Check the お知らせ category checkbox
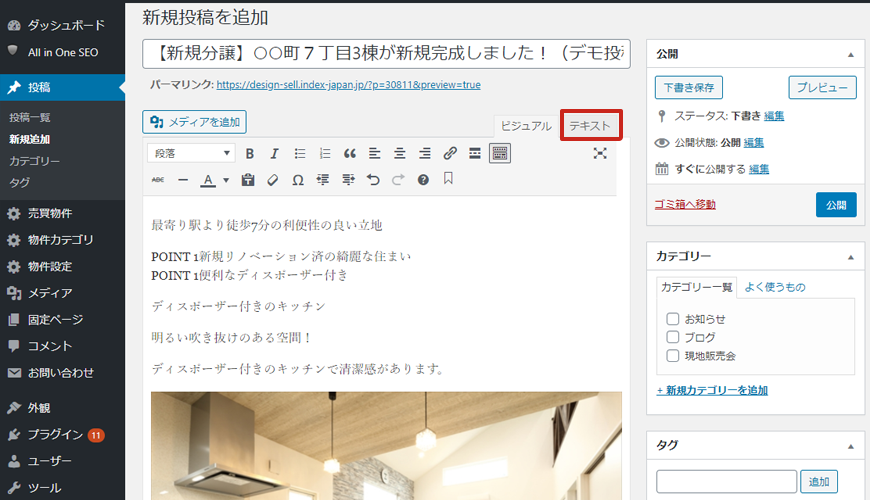This screenshot has height=500, width=870. 673,319
